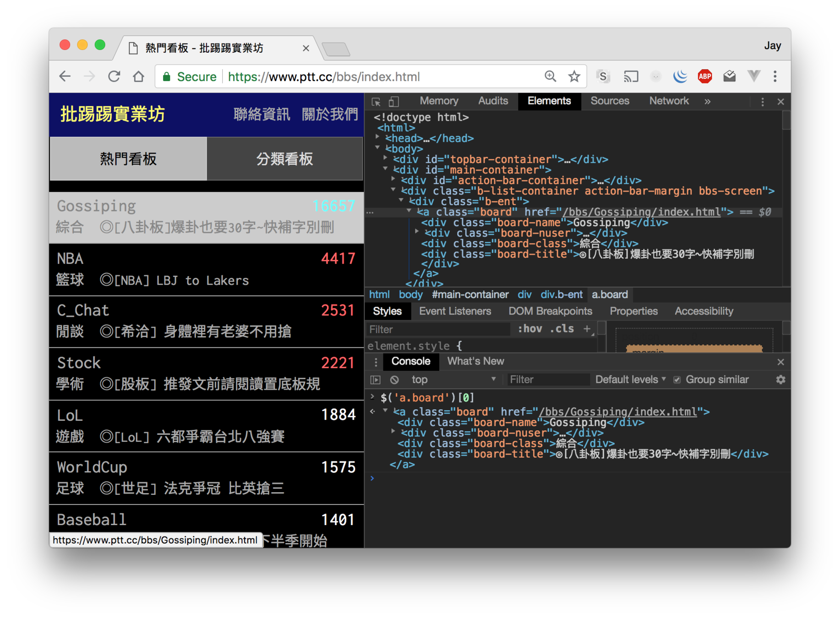Open the Stock board entry
Image resolution: width=840 pixels, height=618 pixels.
point(207,374)
